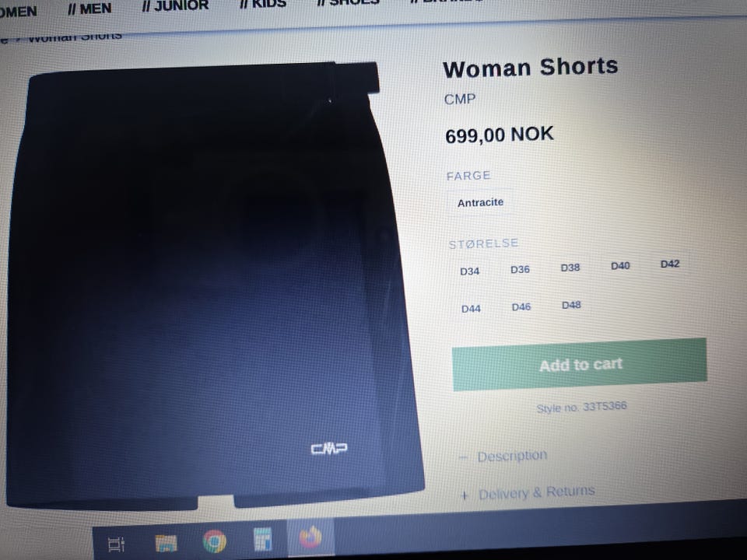
Task: Open the calculator-like app icon on taskbar
Action: [x=262, y=539]
